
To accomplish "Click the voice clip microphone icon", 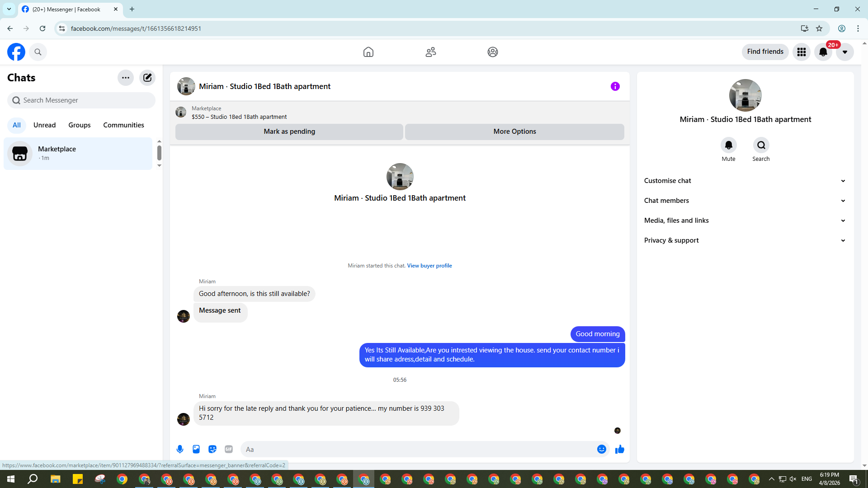I will tap(180, 449).
